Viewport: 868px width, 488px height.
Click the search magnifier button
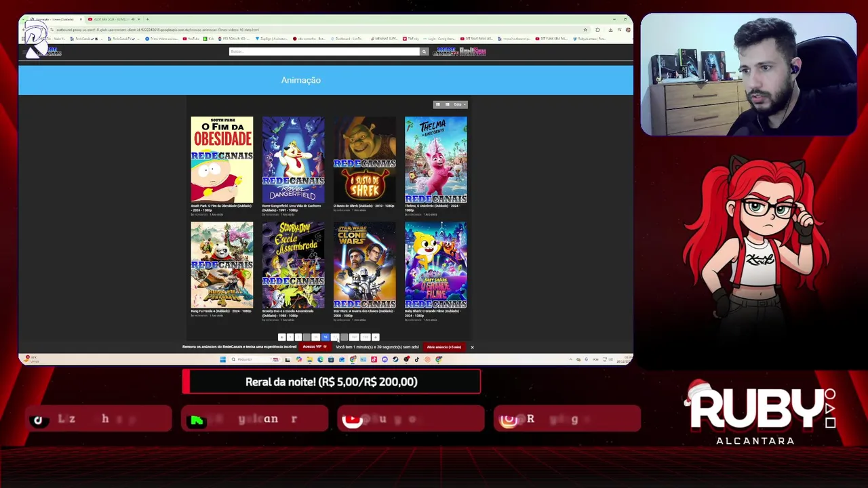click(x=425, y=52)
